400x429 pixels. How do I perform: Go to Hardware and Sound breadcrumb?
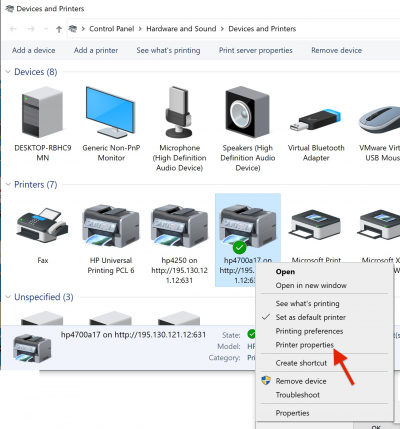pos(181,29)
